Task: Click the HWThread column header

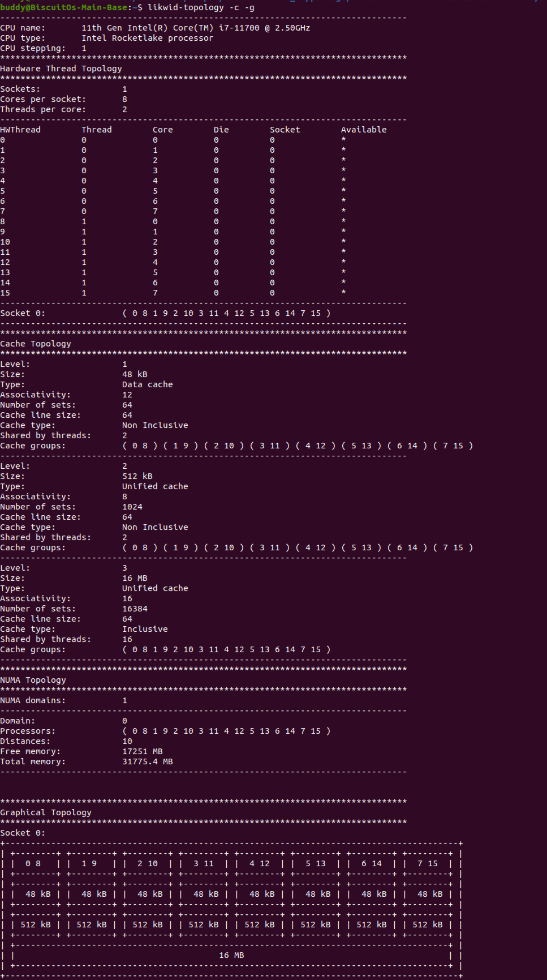Action: (x=20, y=130)
